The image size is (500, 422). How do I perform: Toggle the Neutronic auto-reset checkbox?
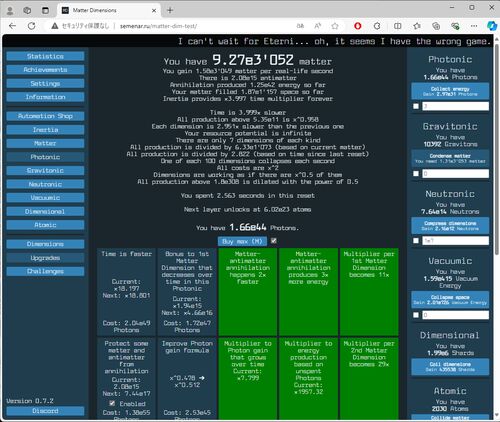[x=416, y=240]
